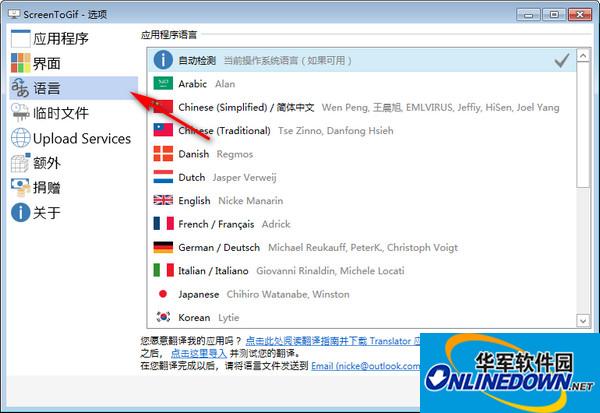Click the info icon on 自动检测 row
The image size is (600, 413).
(x=163, y=60)
